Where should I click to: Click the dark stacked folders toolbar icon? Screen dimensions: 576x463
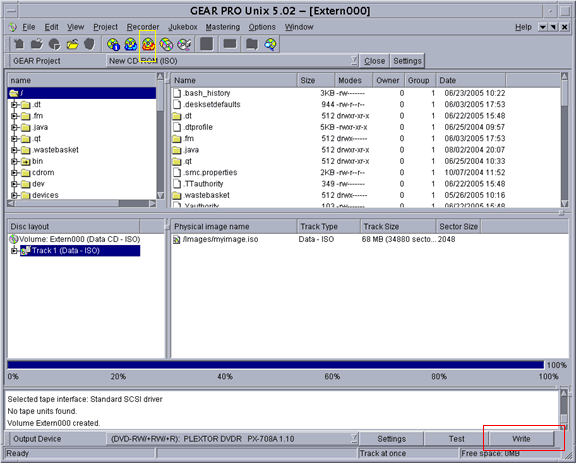pos(252,44)
